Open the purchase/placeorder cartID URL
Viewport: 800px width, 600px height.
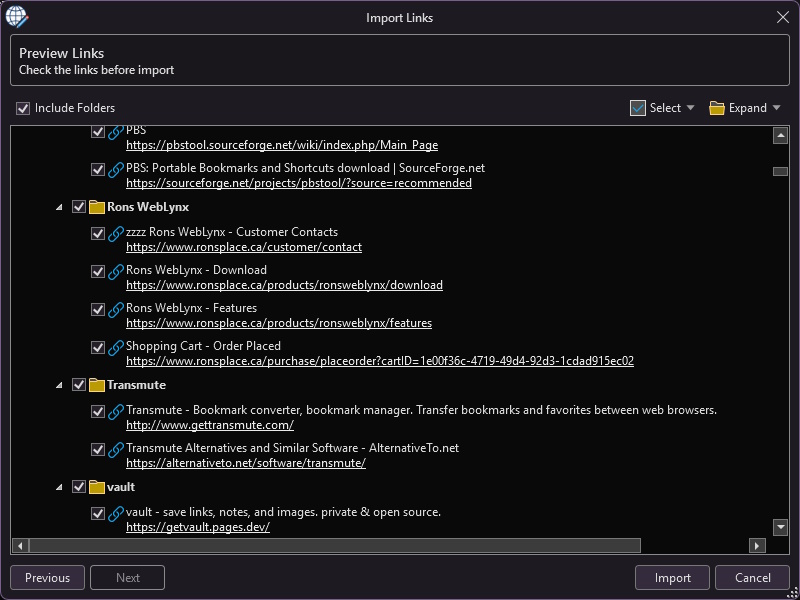pyautogui.click(x=380, y=361)
